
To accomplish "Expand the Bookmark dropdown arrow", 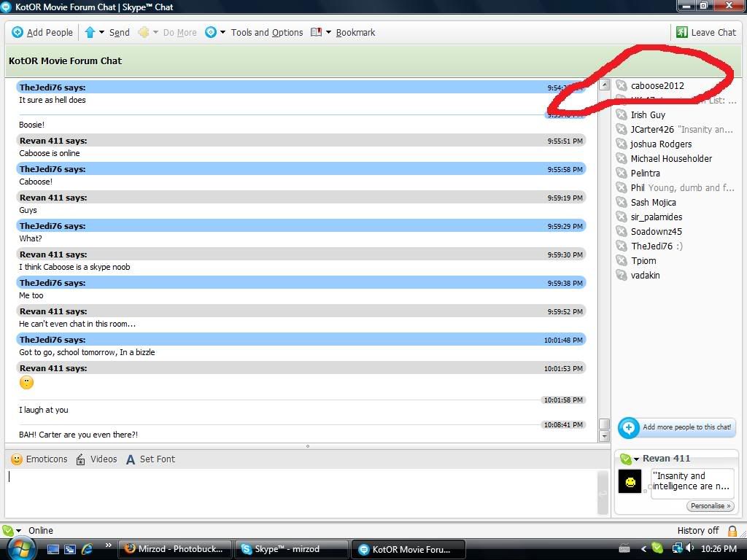I will click(x=328, y=32).
